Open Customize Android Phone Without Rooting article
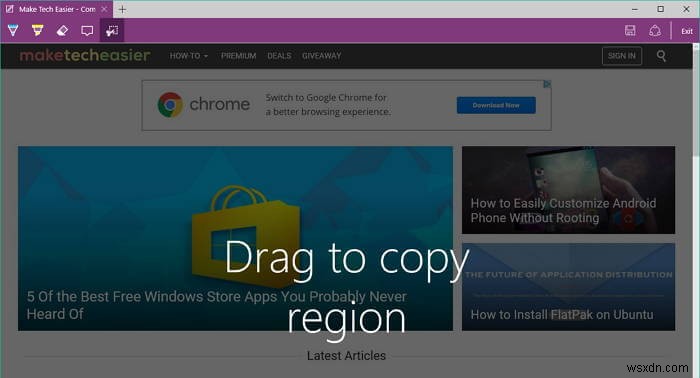The height and width of the screenshot is (378, 700). (x=568, y=190)
